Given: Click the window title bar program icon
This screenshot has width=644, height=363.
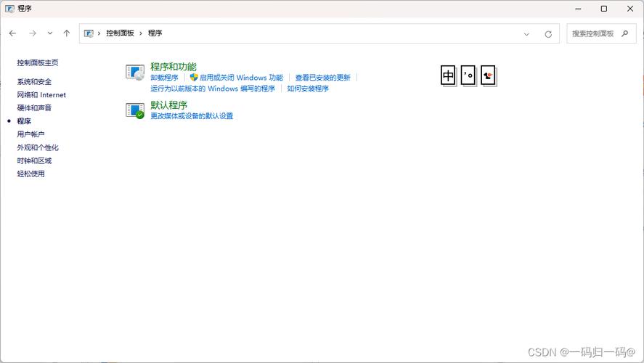Looking at the screenshot, I should pos(9,9).
